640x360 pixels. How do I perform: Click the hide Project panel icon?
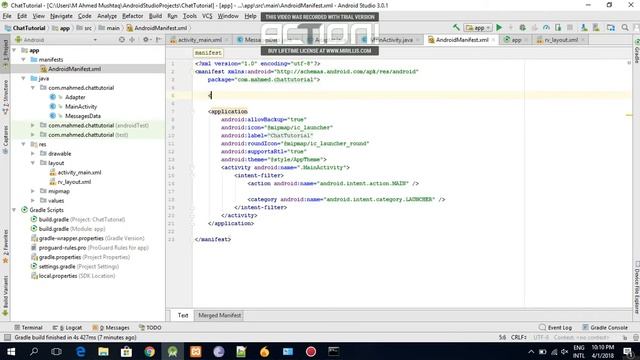[158, 40]
